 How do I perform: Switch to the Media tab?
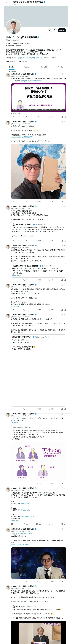(x=60, y=67)
